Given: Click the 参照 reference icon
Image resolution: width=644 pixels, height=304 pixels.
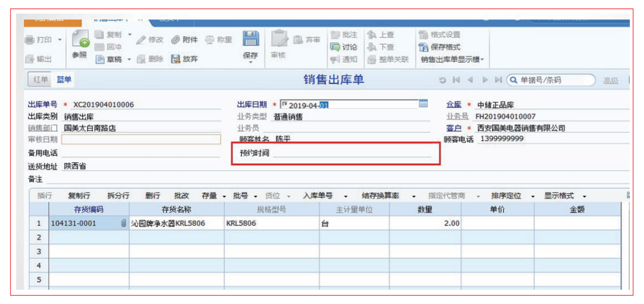Looking at the screenshot, I should click(x=79, y=40).
